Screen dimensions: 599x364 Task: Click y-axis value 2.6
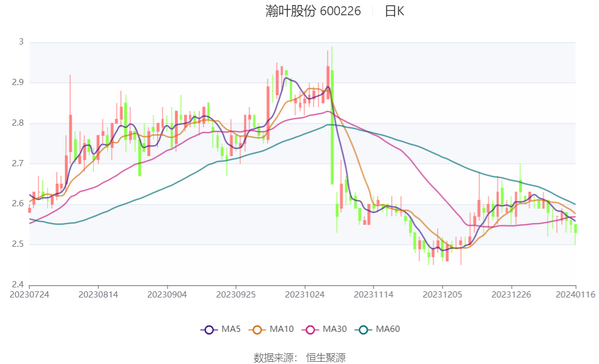pos(17,204)
